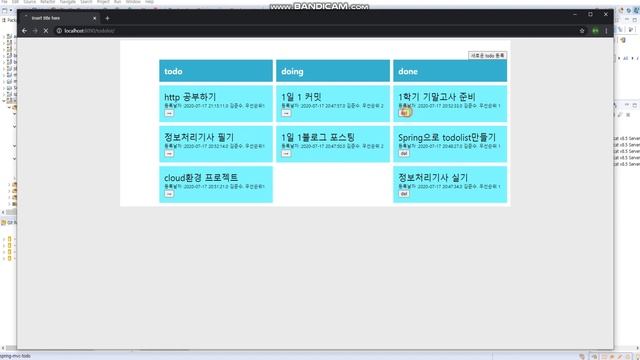Click the 'http 공부하기' title text
The image size is (640, 360).
pyautogui.click(x=190, y=97)
